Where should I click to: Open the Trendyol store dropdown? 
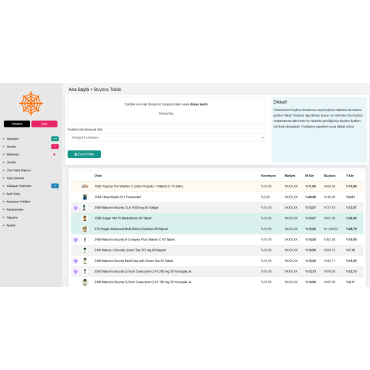166,137
